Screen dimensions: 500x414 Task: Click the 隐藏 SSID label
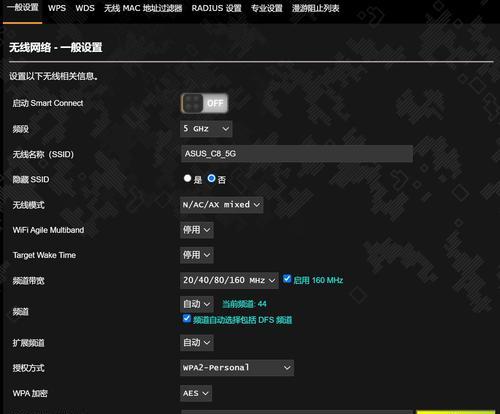coord(31,180)
